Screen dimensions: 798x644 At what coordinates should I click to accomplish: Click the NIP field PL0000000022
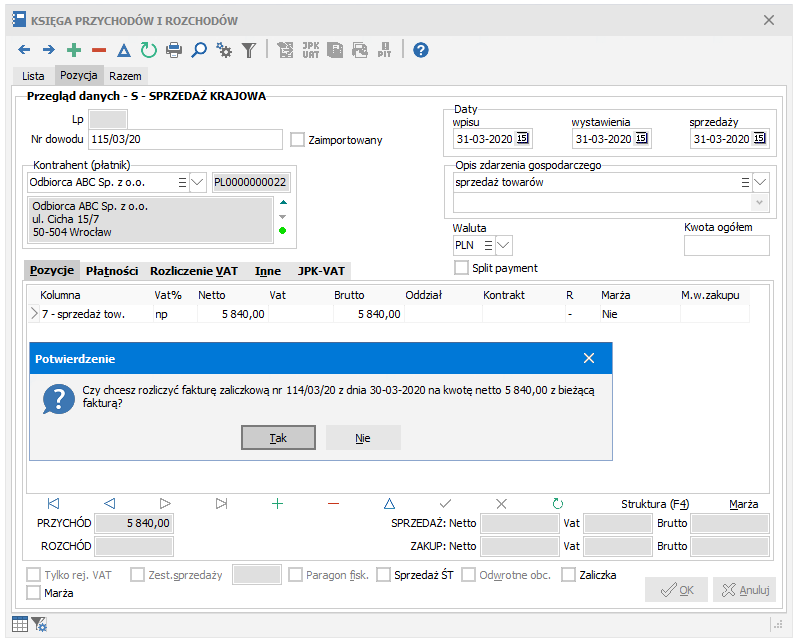point(251,182)
